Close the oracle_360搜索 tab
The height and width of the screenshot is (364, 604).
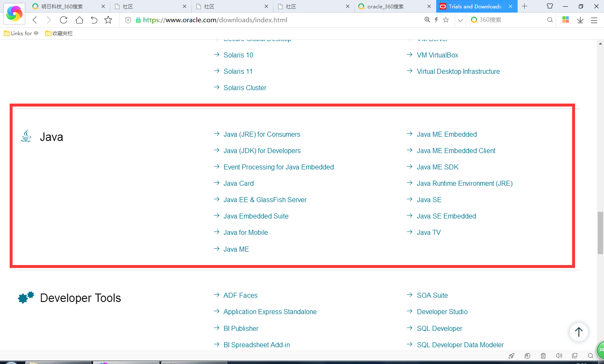(x=429, y=6)
